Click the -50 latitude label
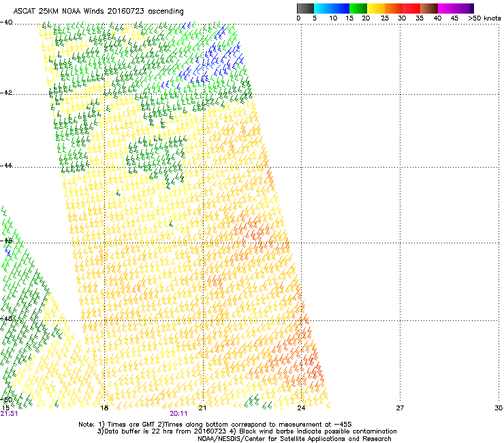 [x=6, y=399]
